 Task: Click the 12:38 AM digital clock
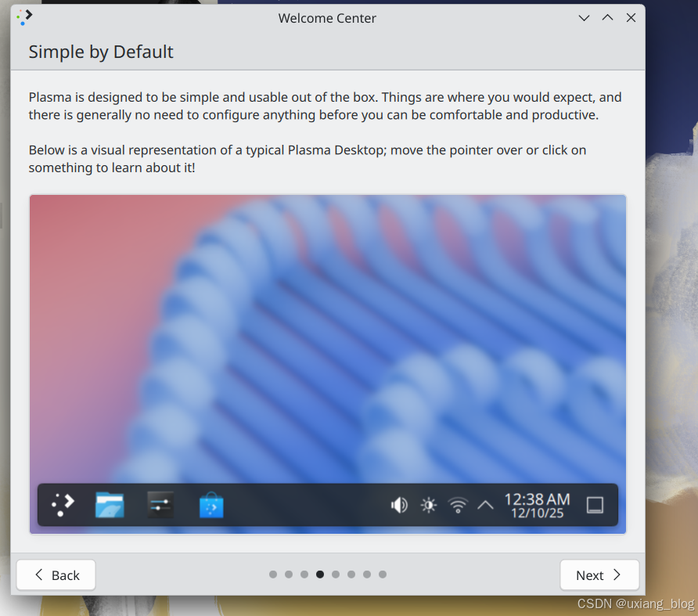click(x=537, y=505)
